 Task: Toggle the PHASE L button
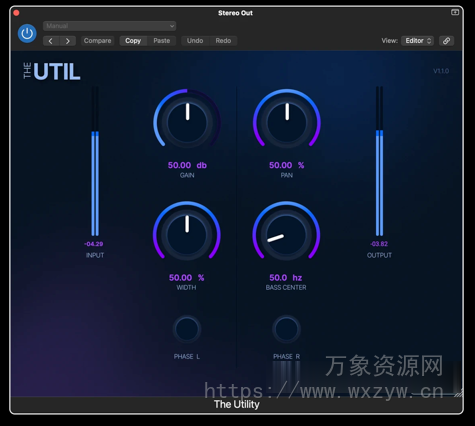(x=187, y=329)
